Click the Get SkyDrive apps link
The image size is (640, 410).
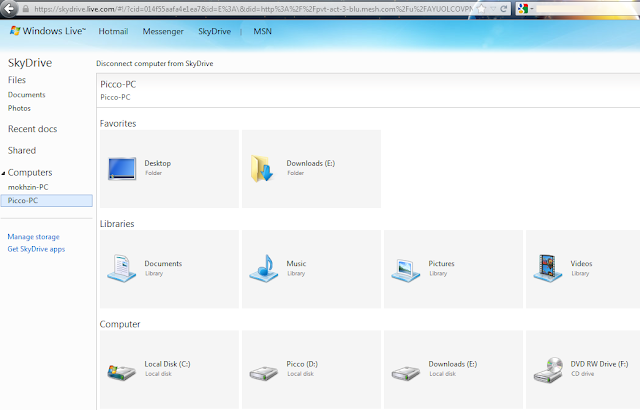click(36, 249)
